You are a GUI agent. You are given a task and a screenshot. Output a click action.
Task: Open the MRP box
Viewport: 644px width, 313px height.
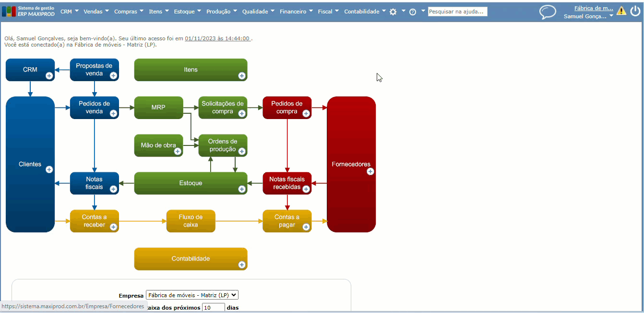click(x=158, y=108)
